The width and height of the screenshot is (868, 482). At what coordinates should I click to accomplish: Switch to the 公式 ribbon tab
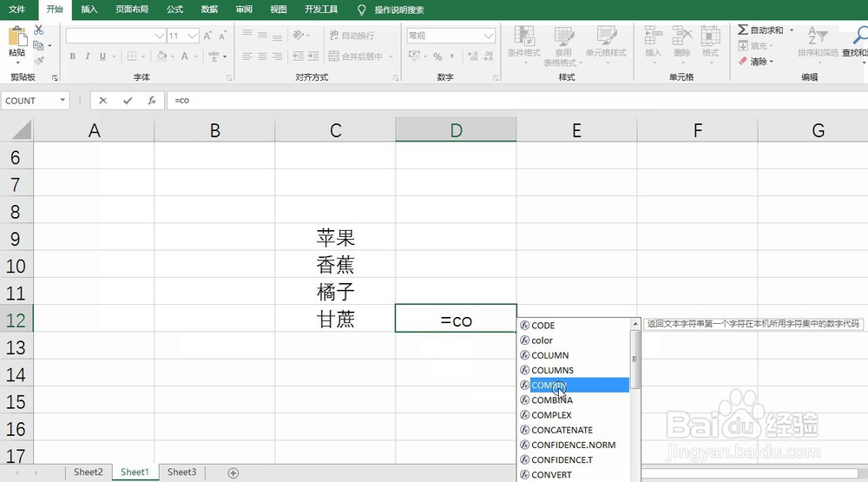(x=175, y=10)
